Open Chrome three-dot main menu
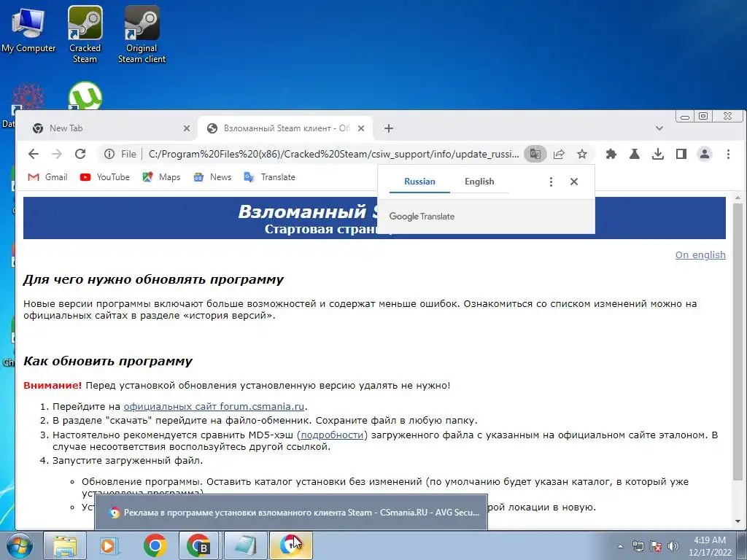 (x=728, y=154)
